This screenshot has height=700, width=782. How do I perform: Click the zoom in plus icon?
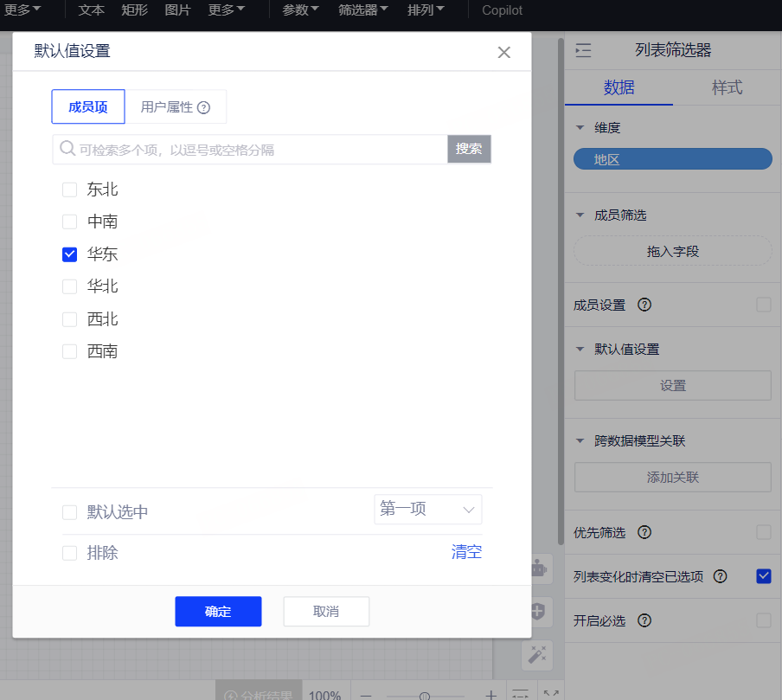[x=491, y=695]
